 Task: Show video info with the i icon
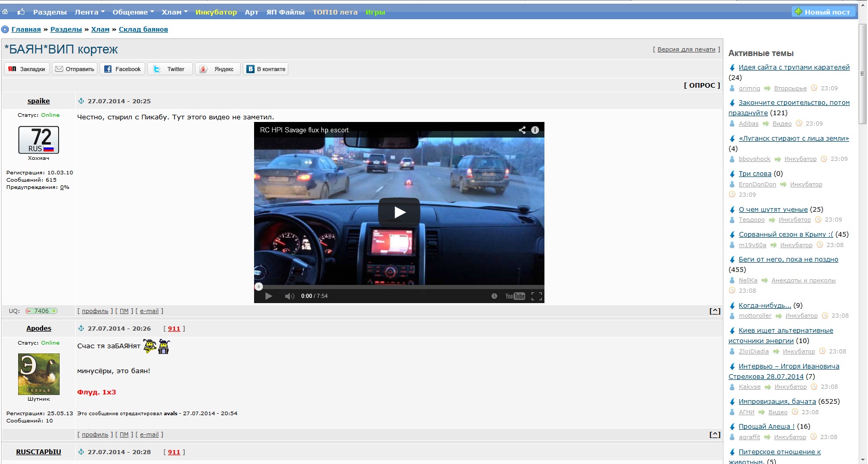(535, 130)
